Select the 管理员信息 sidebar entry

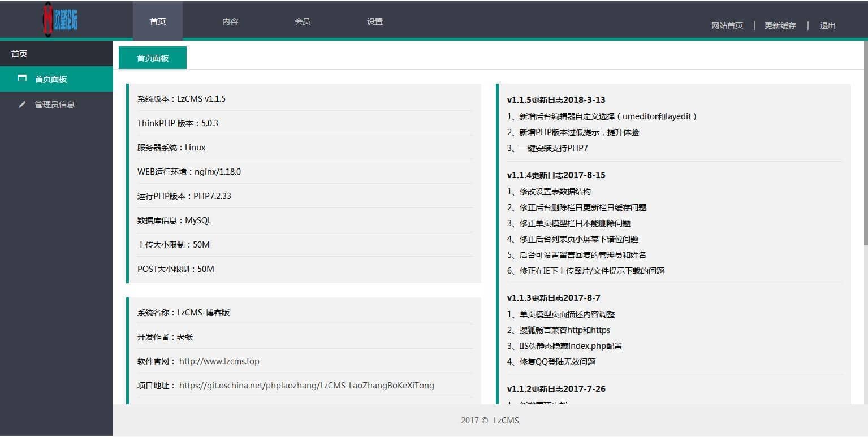coord(55,105)
